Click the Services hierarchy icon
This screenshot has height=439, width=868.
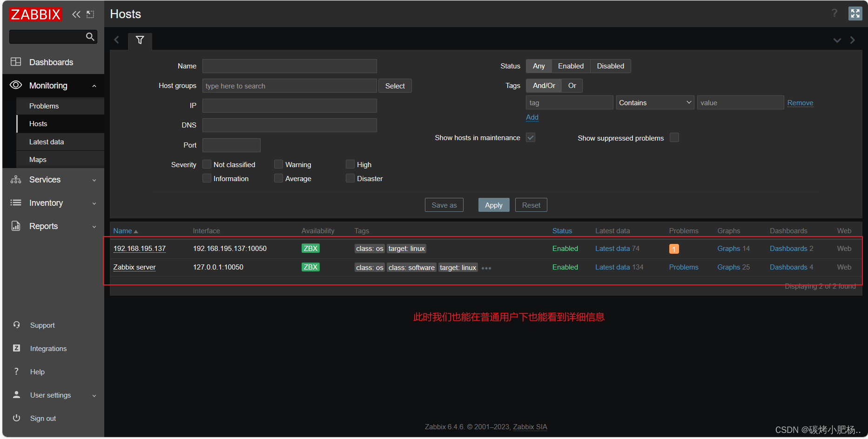(x=16, y=180)
